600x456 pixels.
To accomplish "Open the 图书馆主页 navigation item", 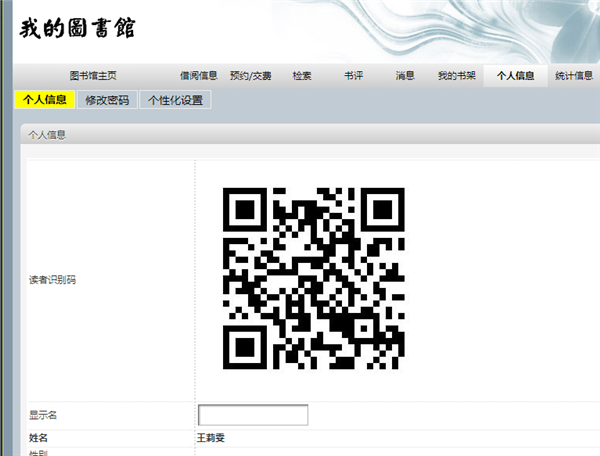I will [x=93, y=76].
